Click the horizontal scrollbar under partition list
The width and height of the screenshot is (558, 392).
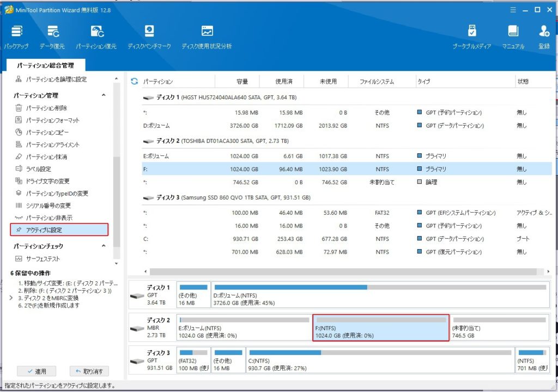(343, 272)
